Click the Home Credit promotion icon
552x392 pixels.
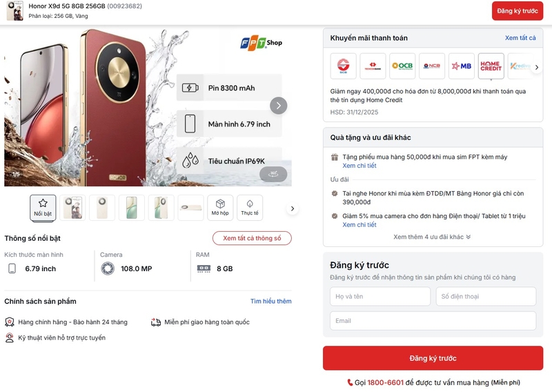click(x=491, y=66)
